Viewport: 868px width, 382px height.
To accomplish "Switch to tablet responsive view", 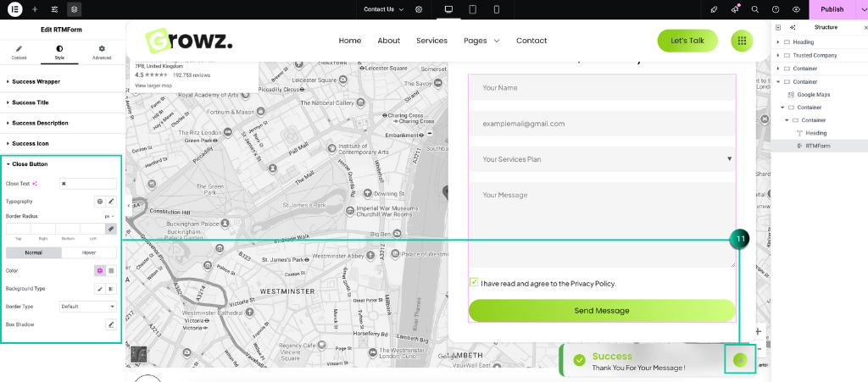I will coord(472,9).
